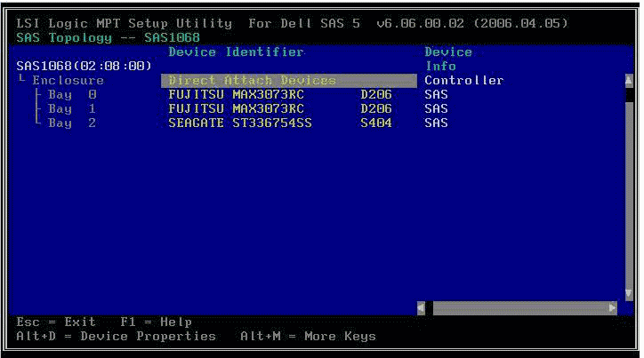Screen dimensions: 644x358
Task: Click the Esc = Exit hint
Action: click(56, 322)
